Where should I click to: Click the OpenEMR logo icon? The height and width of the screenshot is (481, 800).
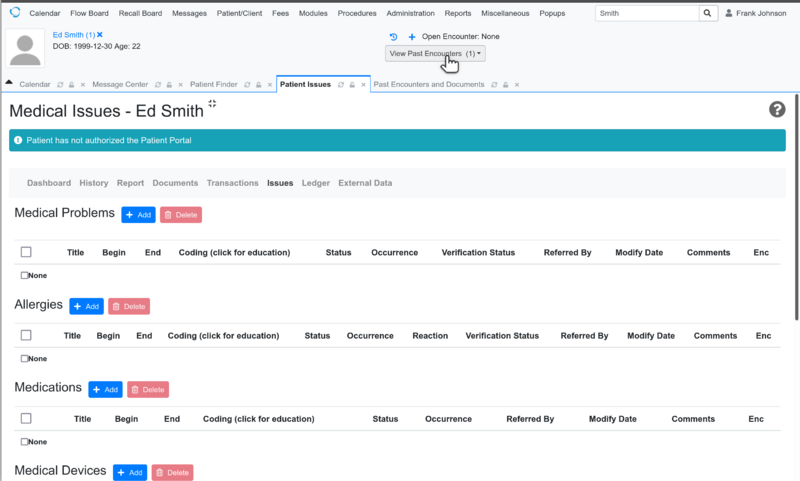(x=15, y=12)
